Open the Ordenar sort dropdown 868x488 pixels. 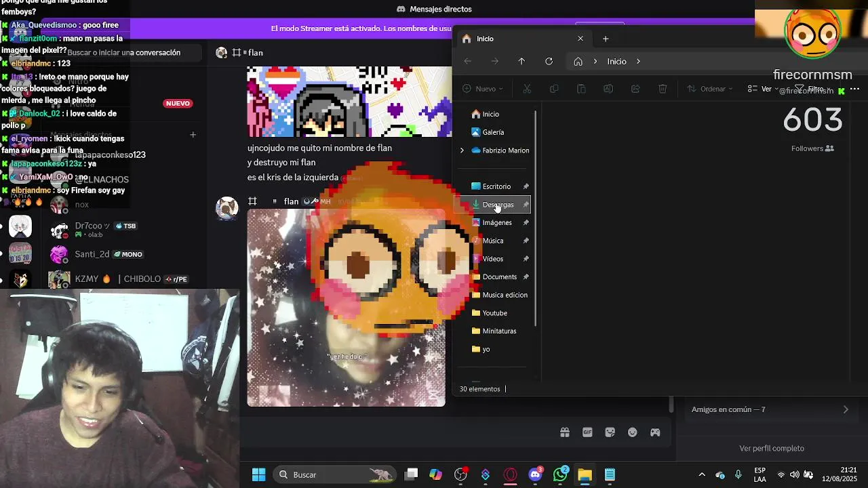pos(710,89)
